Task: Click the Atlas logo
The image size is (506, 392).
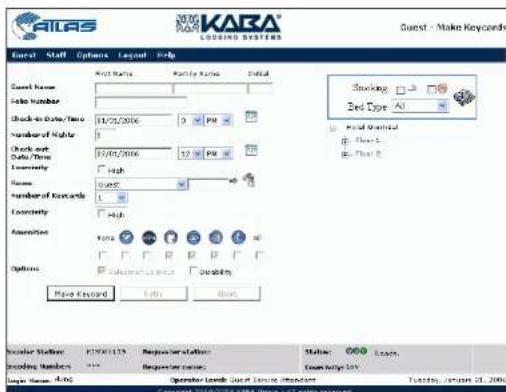Action: pos(54,26)
